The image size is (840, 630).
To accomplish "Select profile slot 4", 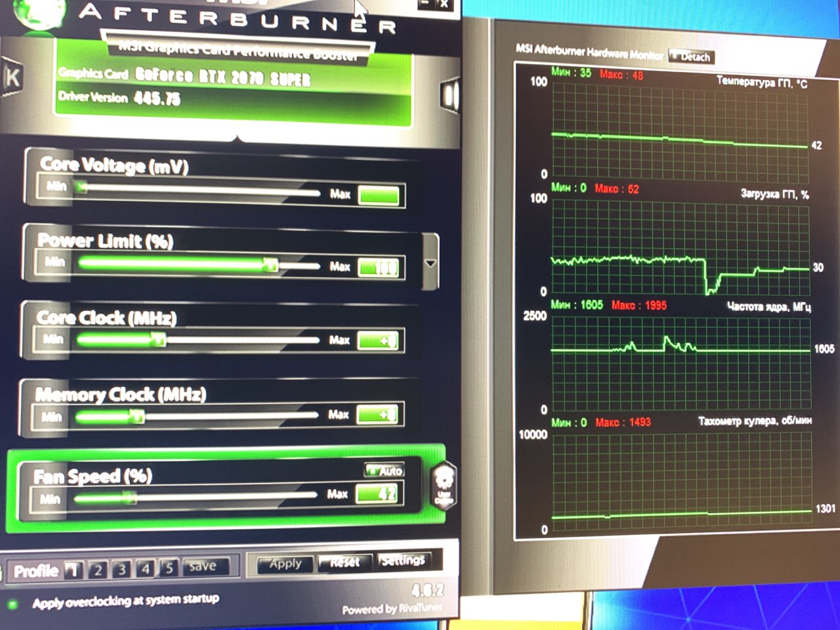I will click(x=146, y=568).
